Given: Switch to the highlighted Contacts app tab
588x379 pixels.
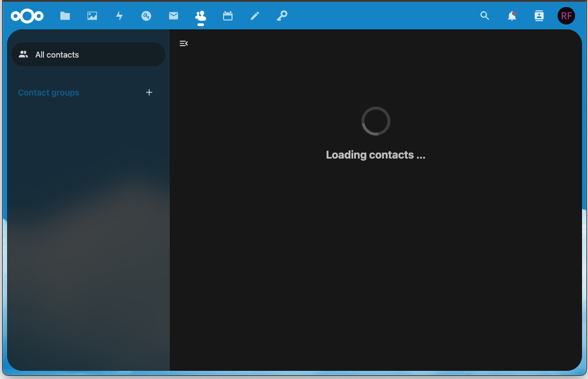Looking at the screenshot, I should pyautogui.click(x=201, y=16).
